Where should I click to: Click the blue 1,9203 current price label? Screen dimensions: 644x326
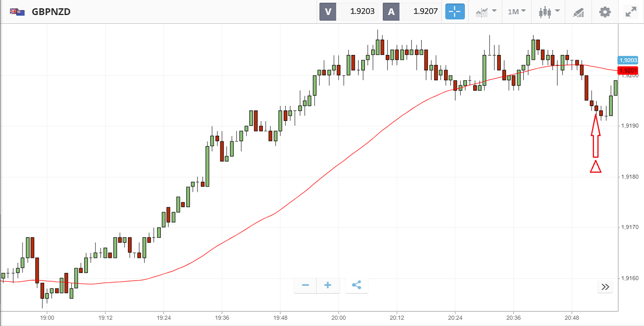coord(628,60)
